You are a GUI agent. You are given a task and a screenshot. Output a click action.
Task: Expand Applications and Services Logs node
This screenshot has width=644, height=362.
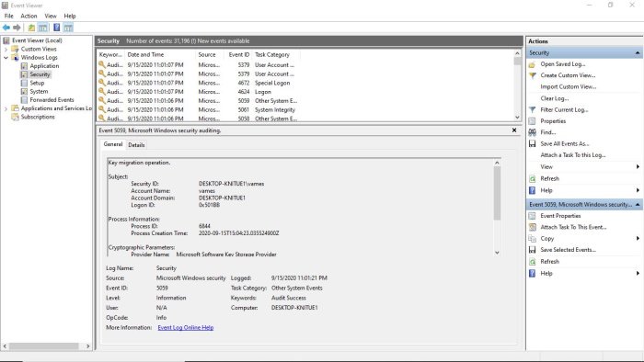[x=6, y=108]
